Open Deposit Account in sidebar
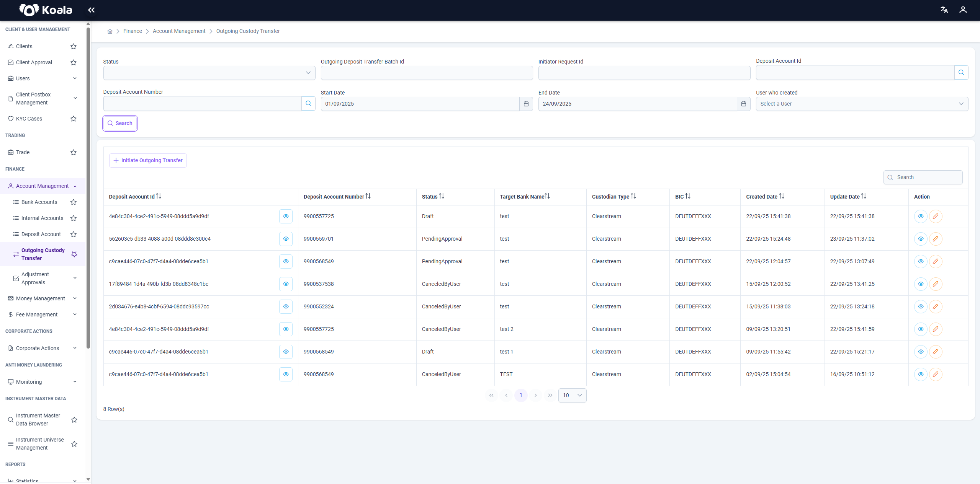Image resolution: width=980 pixels, height=484 pixels. 41,234
